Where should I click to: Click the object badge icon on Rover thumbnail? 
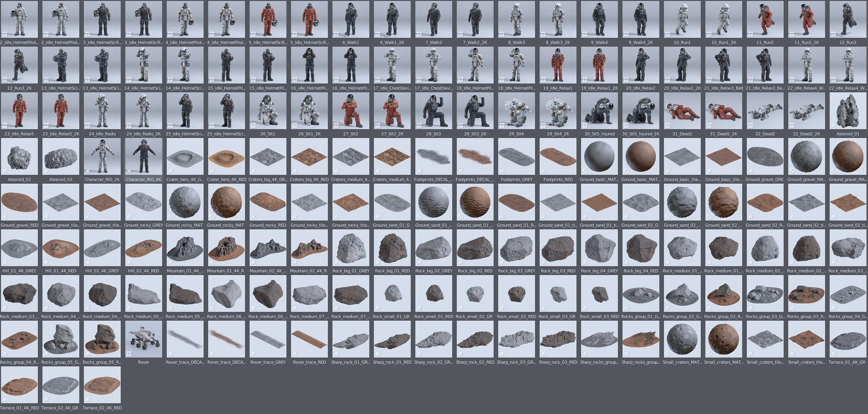(x=129, y=354)
